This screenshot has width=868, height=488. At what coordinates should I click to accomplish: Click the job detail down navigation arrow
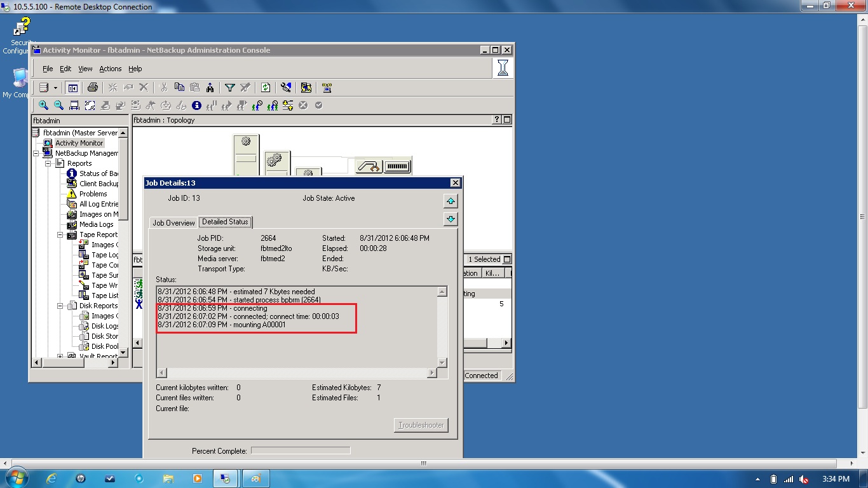451,219
